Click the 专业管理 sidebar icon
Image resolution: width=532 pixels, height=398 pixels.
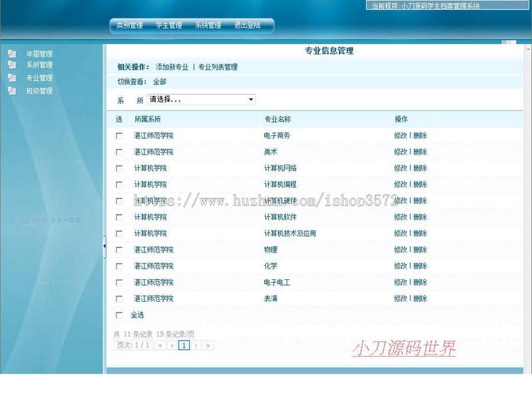(x=12, y=78)
